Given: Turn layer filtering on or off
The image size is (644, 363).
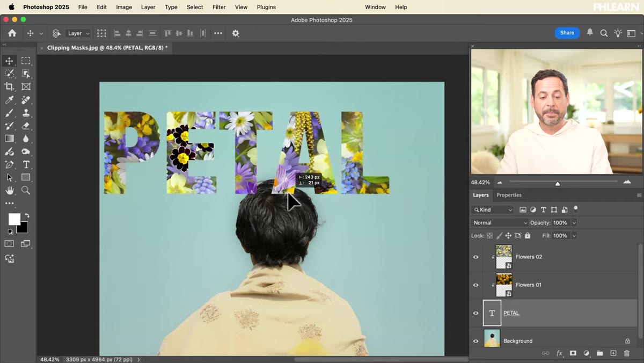Looking at the screenshot, I should click(x=576, y=209).
